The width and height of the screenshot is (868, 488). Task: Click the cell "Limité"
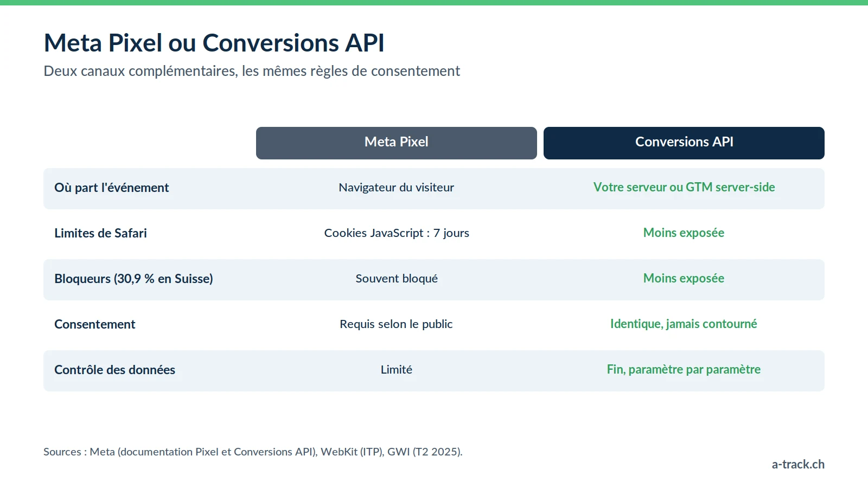pyautogui.click(x=397, y=370)
